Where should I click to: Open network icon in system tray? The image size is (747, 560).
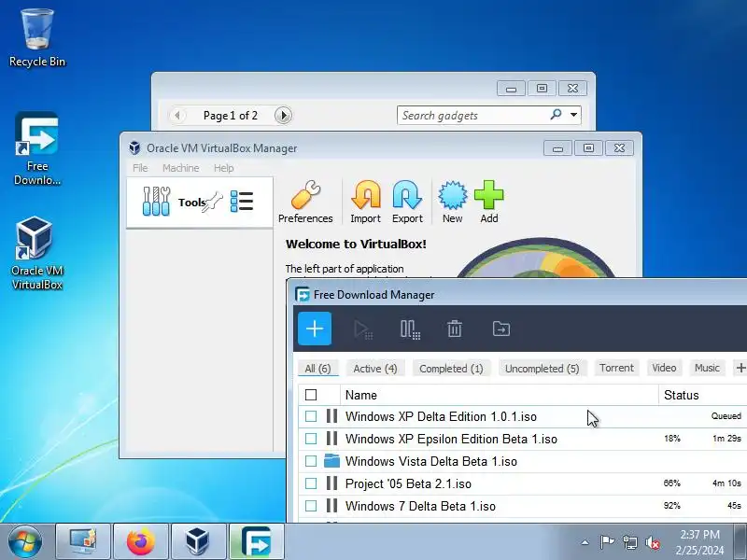[x=629, y=542]
